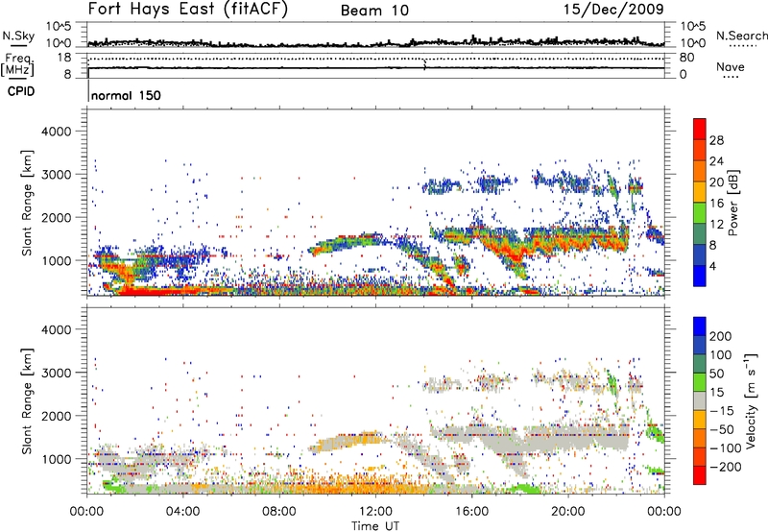Click the '3000' tick on the velocity panel

click(57, 373)
